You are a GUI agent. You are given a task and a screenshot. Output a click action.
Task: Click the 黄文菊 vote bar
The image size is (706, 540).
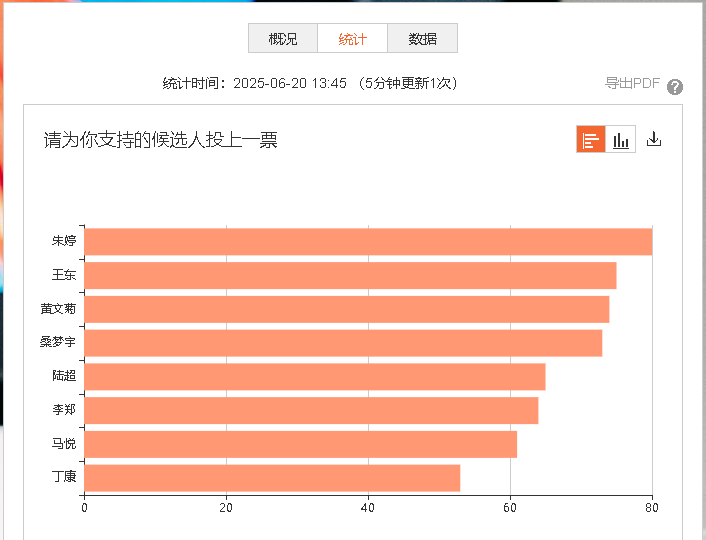point(346,310)
